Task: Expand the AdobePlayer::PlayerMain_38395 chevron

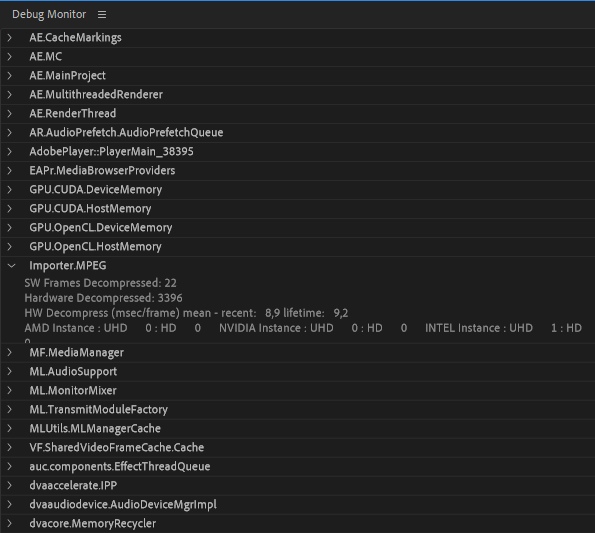Action: click(10, 151)
